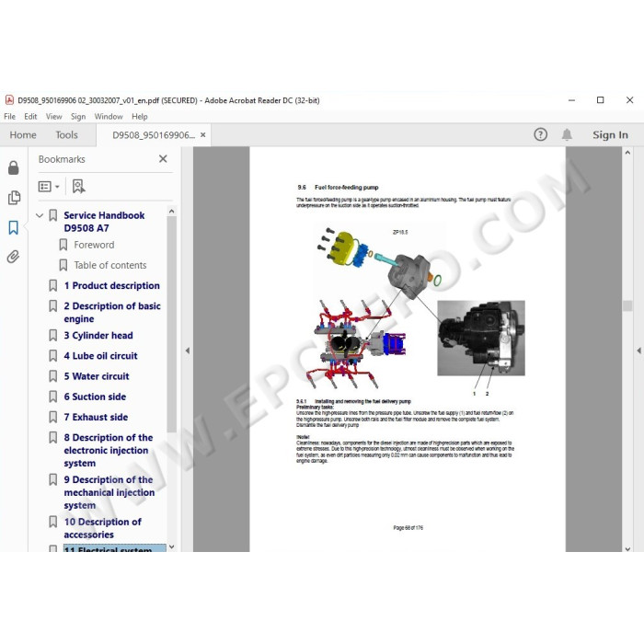Jump to 2 Description of basic engine
644x644 pixels.
pos(112,313)
